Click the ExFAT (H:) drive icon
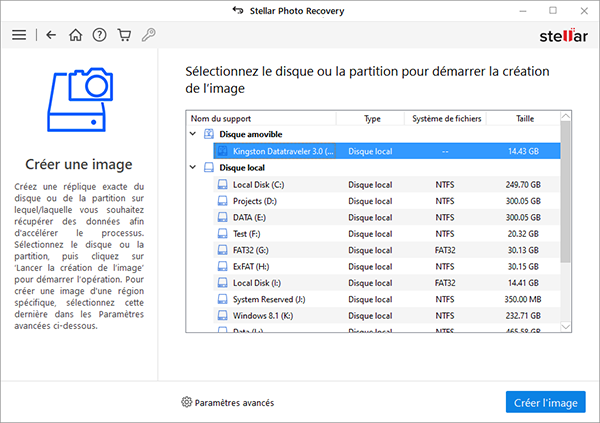Image resolution: width=600 pixels, height=423 pixels. 222,266
